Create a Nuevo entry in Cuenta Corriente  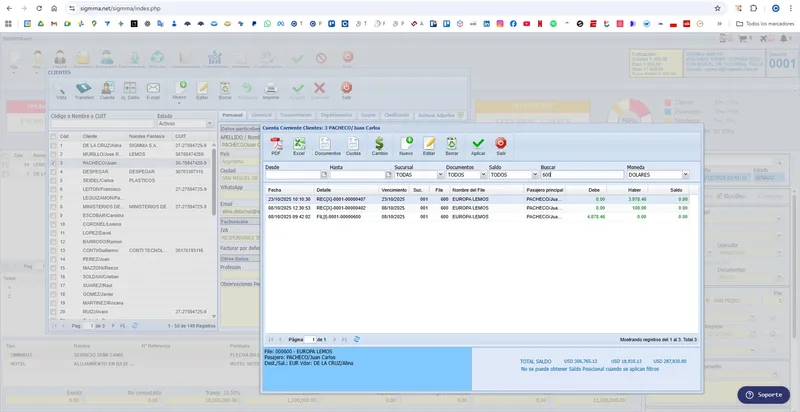pyautogui.click(x=406, y=146)
